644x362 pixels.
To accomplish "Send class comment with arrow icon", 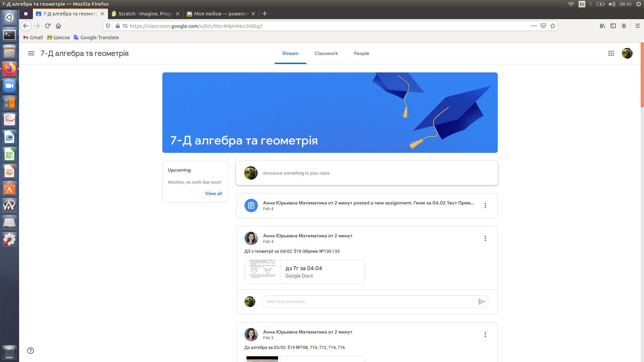I will click(481, 302).
